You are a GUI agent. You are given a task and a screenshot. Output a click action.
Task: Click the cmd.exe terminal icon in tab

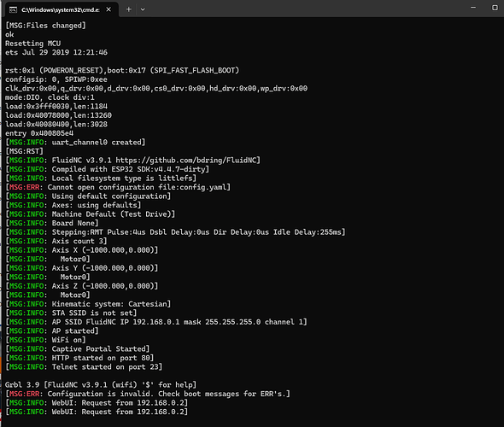(x=13, y=10)
